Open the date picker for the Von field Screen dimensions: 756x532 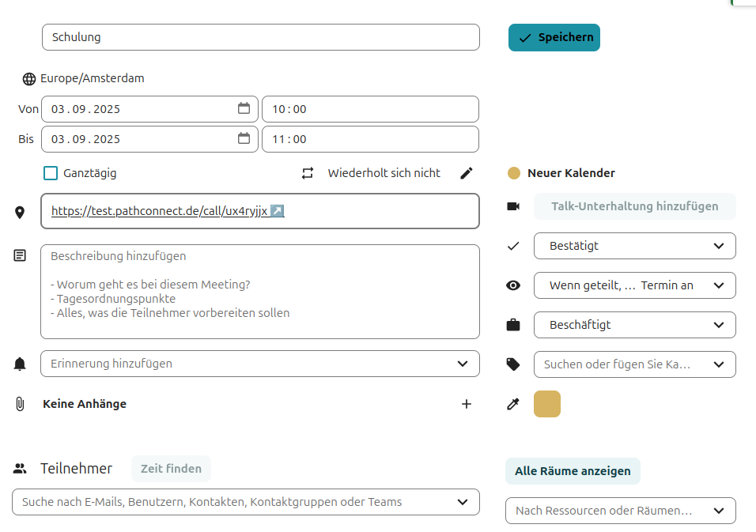pyautogui.click(x=244, y=108)
